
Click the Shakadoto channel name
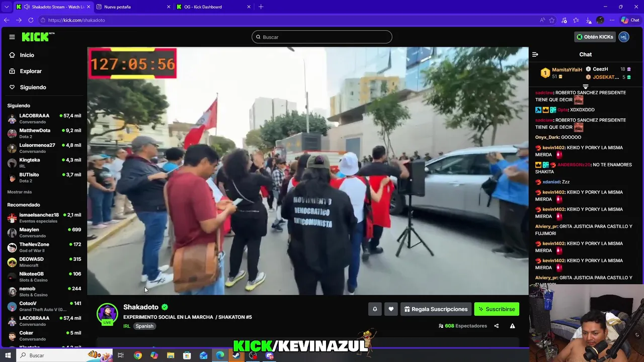coord(141,307)
